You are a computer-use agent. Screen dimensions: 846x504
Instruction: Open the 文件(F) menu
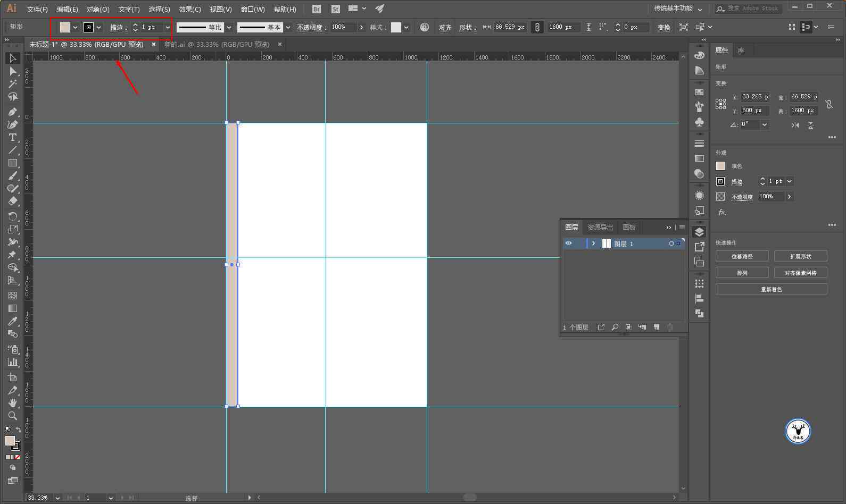(x=37, y=9)
